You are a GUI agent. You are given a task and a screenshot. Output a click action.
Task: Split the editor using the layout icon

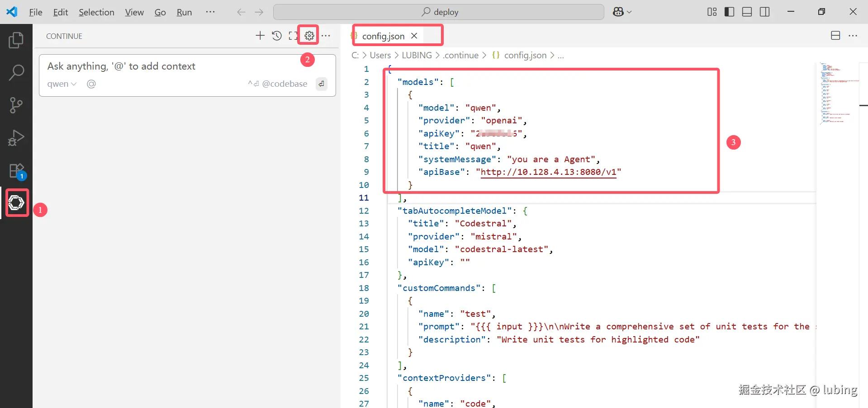pyautogui.click(x=835, y=36)
